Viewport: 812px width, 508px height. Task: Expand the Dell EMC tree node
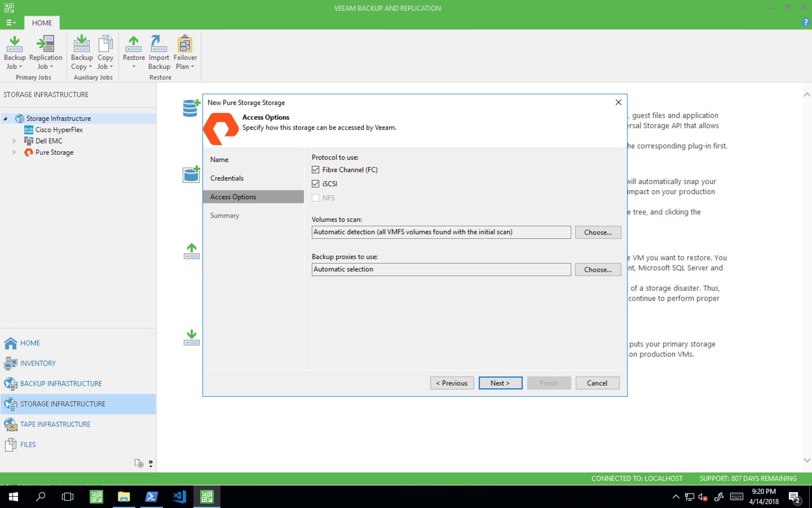point(14,141)
